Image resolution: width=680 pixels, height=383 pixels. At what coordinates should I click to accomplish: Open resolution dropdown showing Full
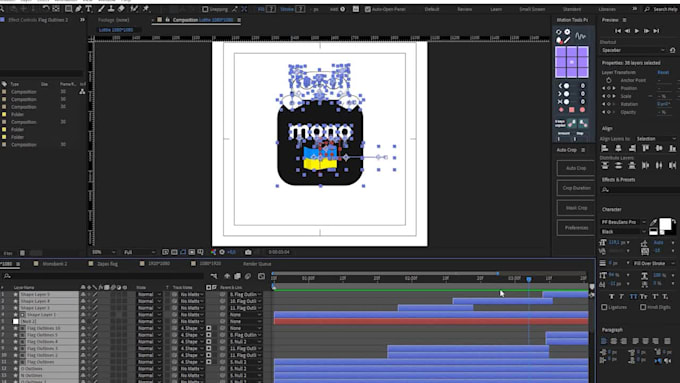click(x=139, y=252)
